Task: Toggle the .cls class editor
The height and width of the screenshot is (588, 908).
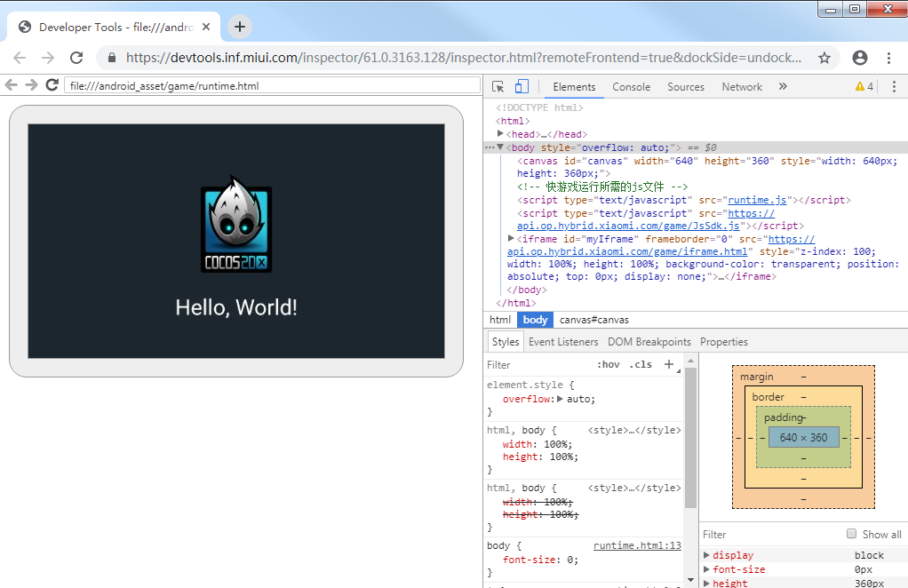Action: [641, 364]
